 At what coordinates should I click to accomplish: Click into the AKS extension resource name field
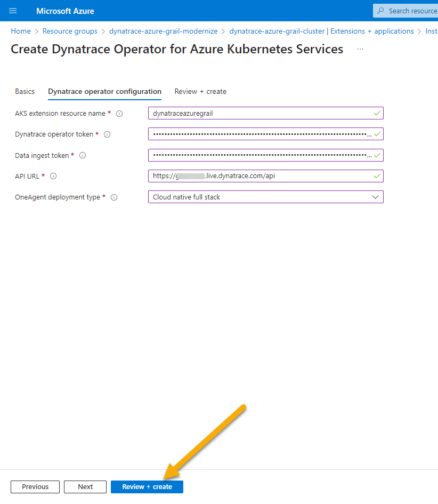point(261,113)
